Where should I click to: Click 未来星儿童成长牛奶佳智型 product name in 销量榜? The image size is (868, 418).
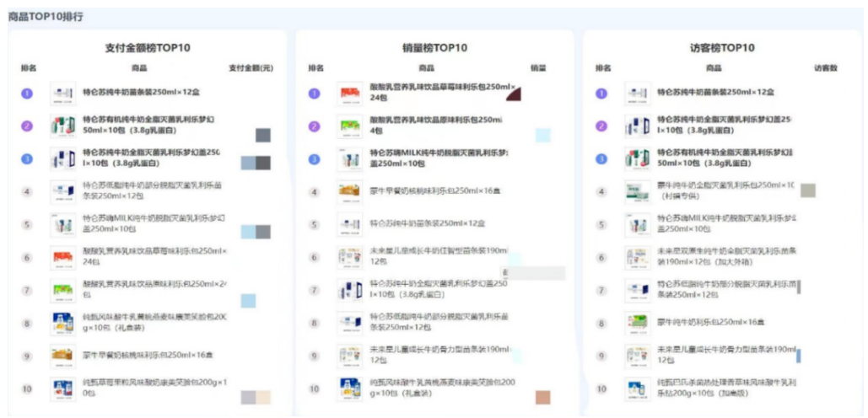439,257
